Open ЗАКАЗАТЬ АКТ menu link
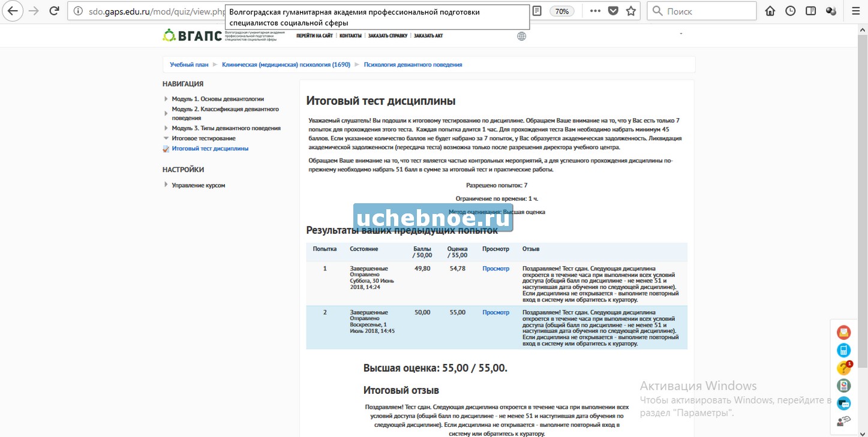Image resolution: width=868 pixels, height=437 pixels. (428, 36)
